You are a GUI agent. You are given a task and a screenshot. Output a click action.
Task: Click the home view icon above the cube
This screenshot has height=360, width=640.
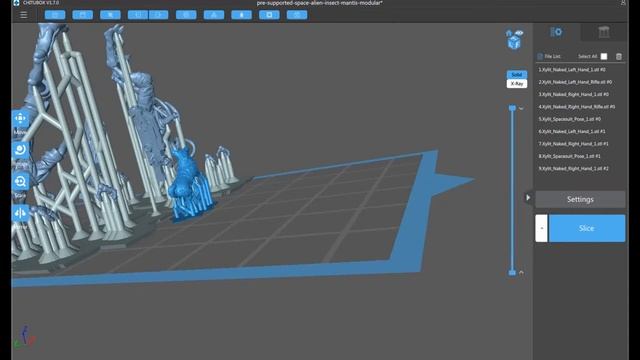pyautogui.click(x=509, y=33)
